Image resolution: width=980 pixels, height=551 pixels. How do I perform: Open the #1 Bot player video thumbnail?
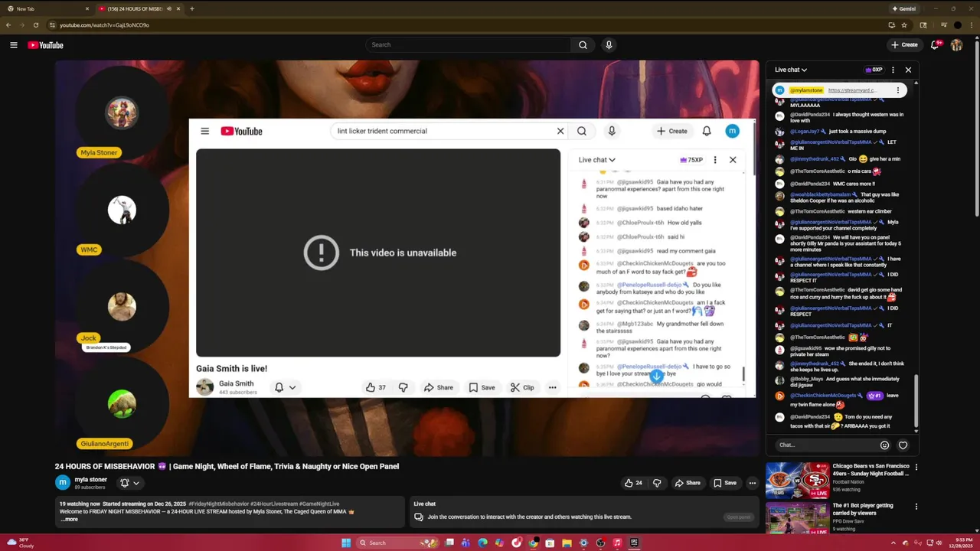797,518
